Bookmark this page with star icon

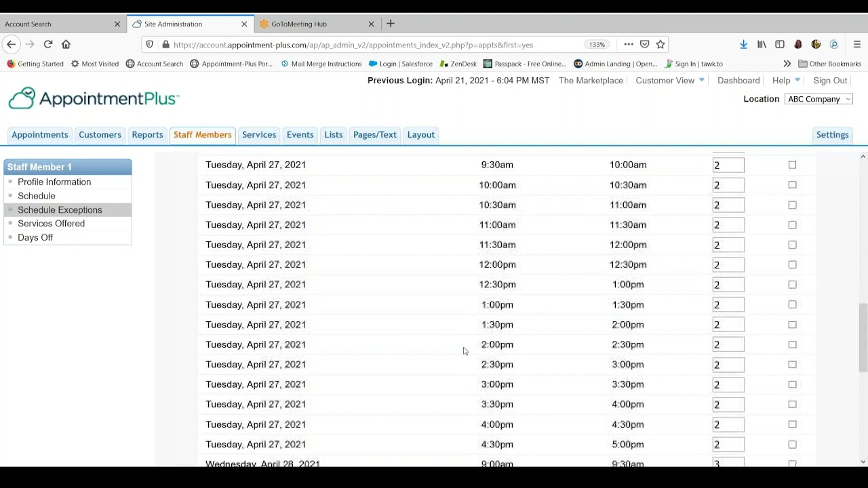coord(660,44)
